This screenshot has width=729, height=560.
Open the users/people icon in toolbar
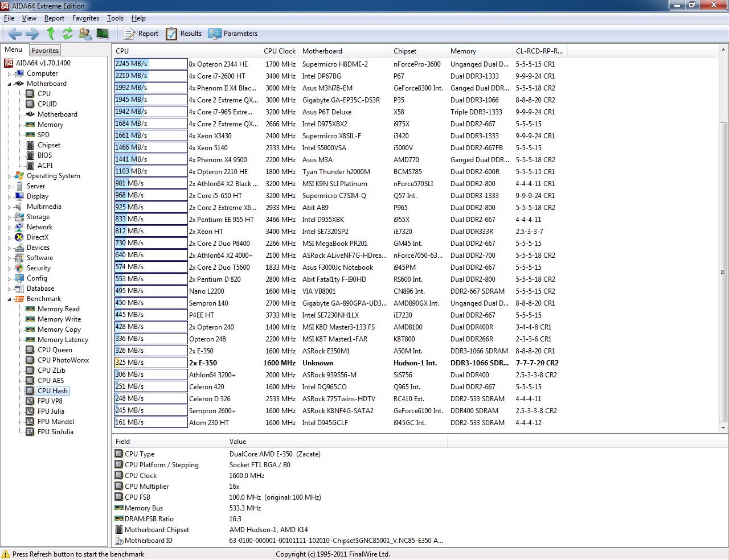tap(85, 34)
